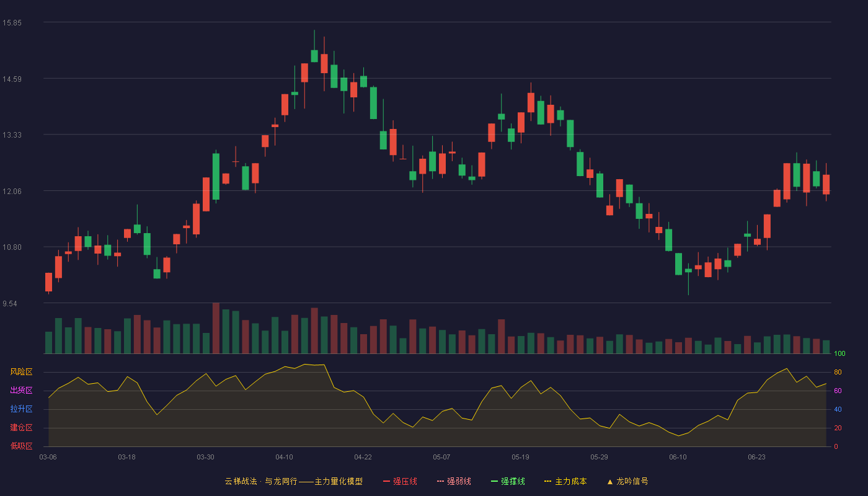Click the 出货区 zone label
868x496 pixels.
pyautogui.click(x=21, y=391)
